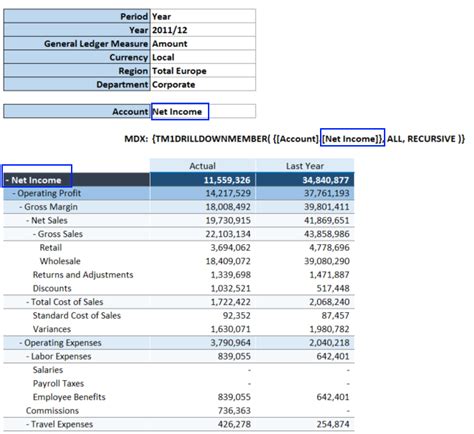This screenshot has width=474, height=434.
Task: Select the Period cell showing Year
Action: coord(203,16)
